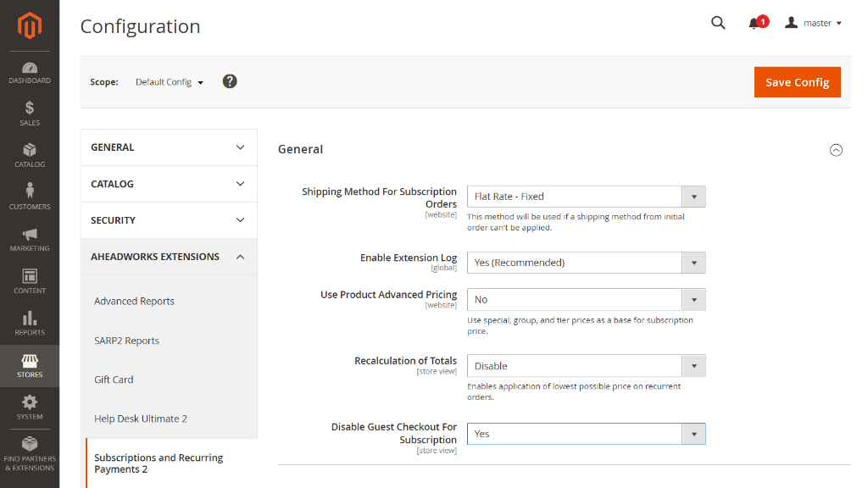The image size is (868, 488).
Task: Click the red notification count badge
Action: [x=763, y=21]
